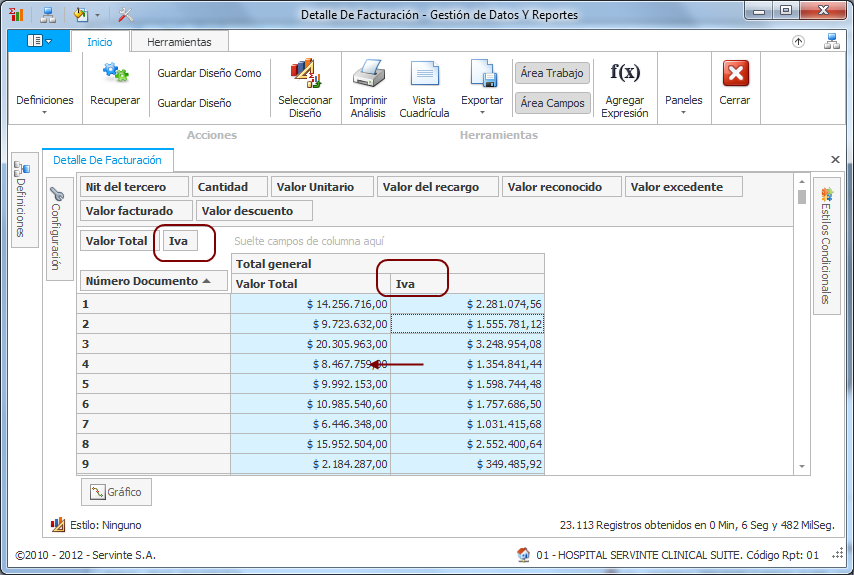Toggle the Área Campos button

pyautogui.click(x=552, y=103)
